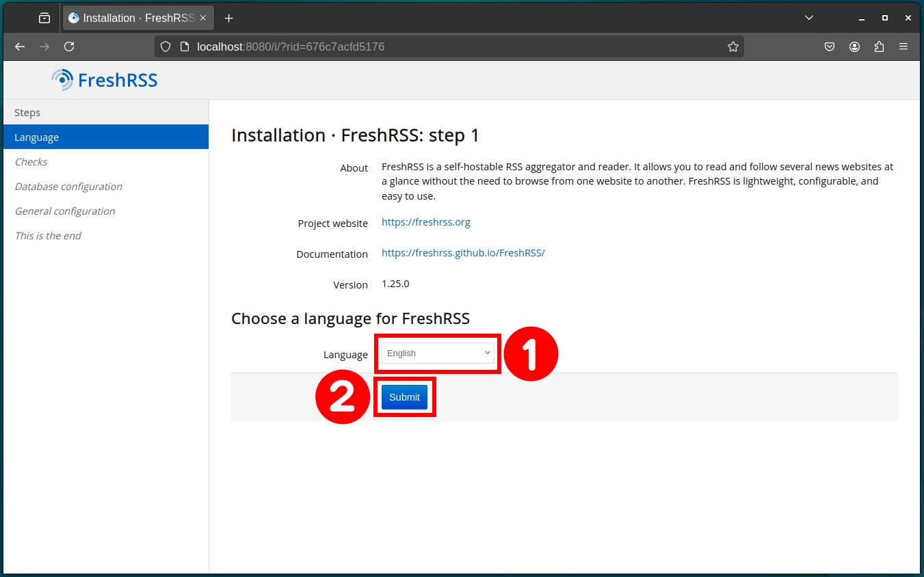
Task: Bookmark this page with star icon
Action: tap(733, 46)
